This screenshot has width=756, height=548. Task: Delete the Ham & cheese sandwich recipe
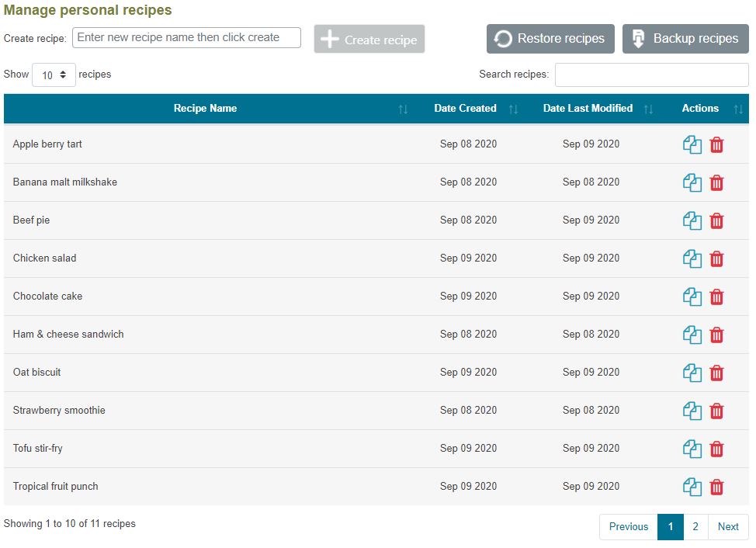[716, 335]
